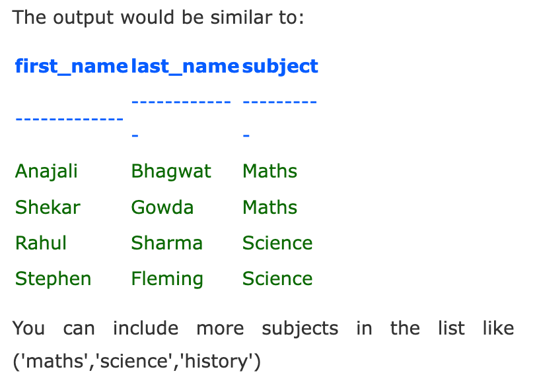Screen dimensions: 535x392
Task: Click Maths in Anajali's row
Action: click(269, 172)
